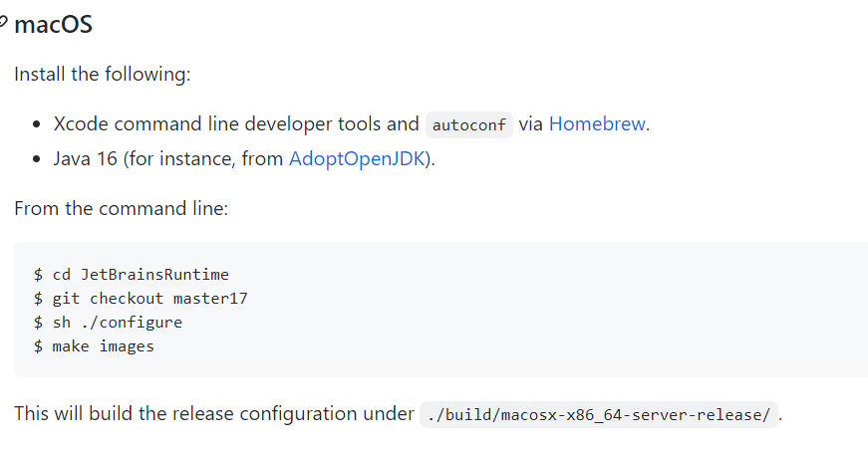Click the anchor link icon beside macOS heading

[x=3, y=23]
